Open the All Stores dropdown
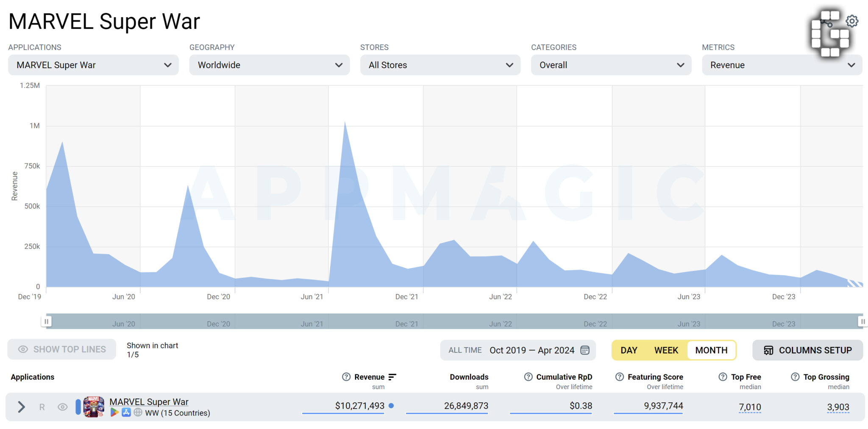 coord(440,65)
